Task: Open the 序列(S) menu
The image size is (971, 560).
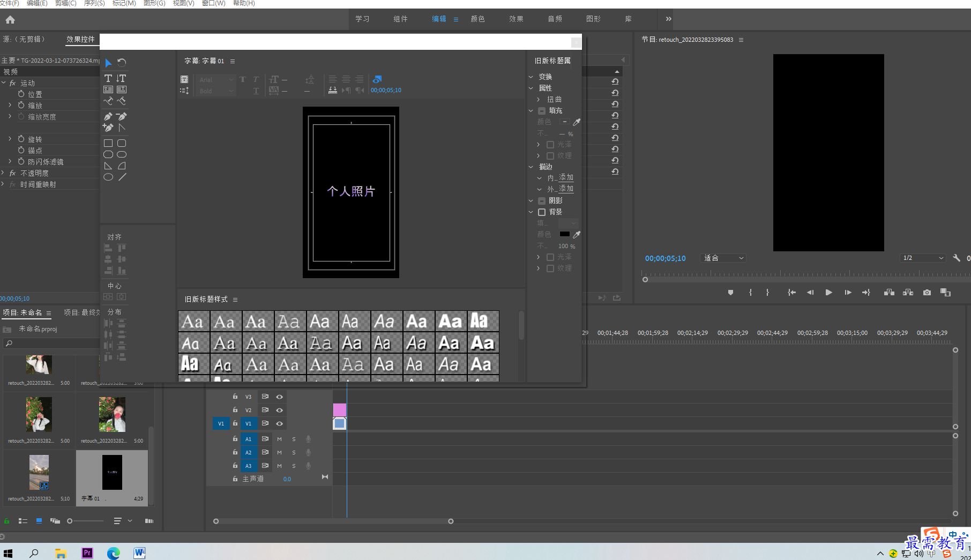Action: point(94,3)
